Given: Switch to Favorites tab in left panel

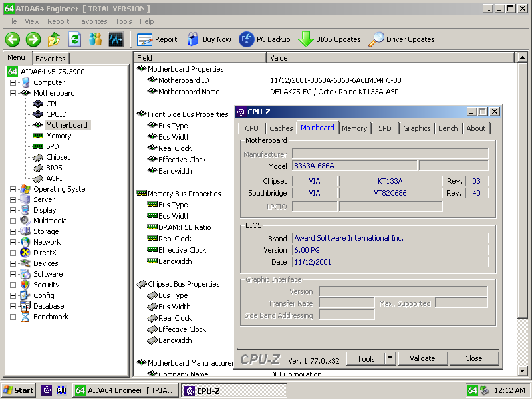Looking at the screenshot, I should [x=51, y=59].
